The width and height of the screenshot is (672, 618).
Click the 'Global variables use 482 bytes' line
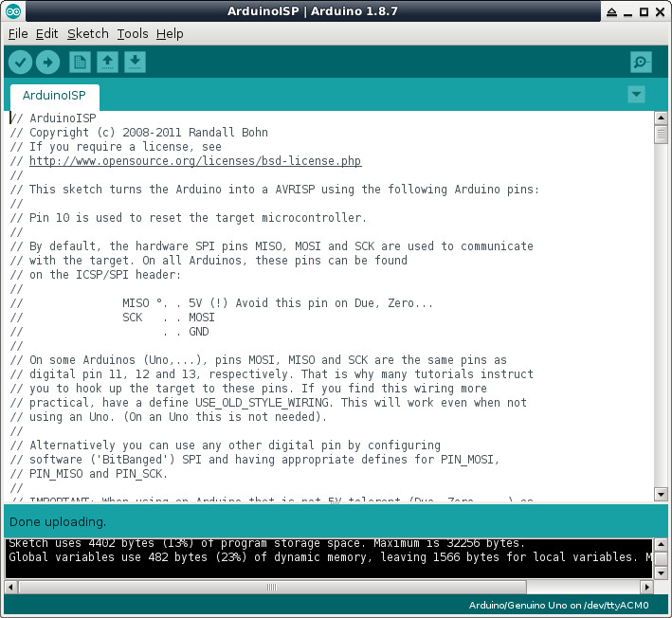[x=330, y=556]
